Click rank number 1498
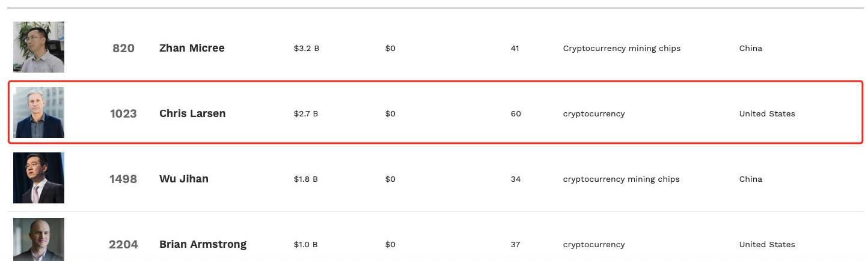The image size is (868, 261). 123,179
